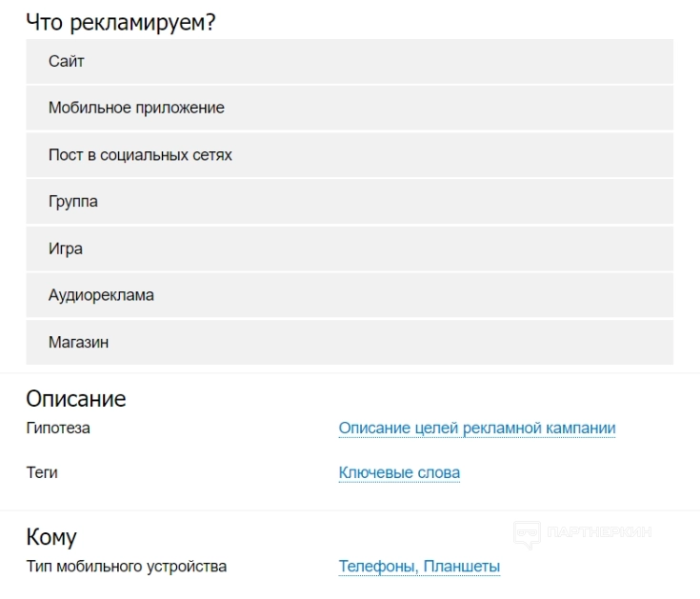Select the Игра option
The image size is (700, 599).
pyautogui.click(x=350, y=249)
